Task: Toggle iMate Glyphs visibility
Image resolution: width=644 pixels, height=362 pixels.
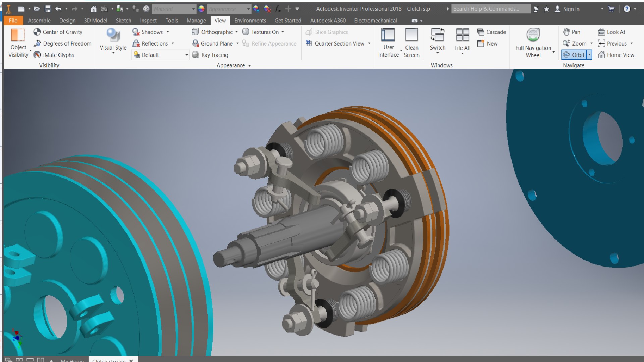Action: tap(54, 55)
